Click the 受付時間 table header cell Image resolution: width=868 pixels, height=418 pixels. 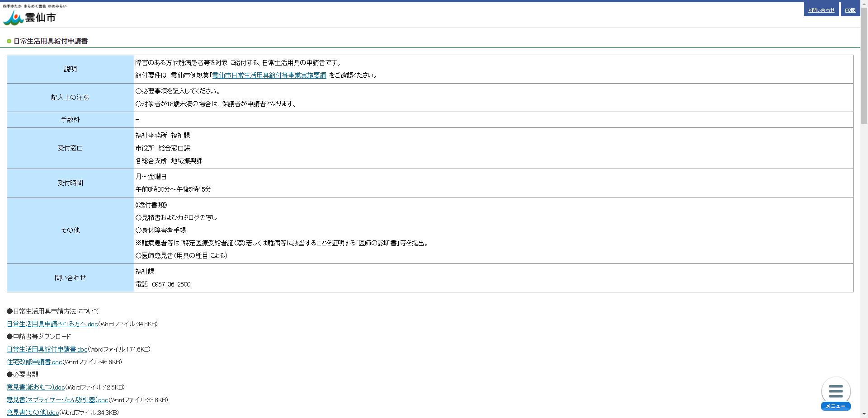point(70,183)
